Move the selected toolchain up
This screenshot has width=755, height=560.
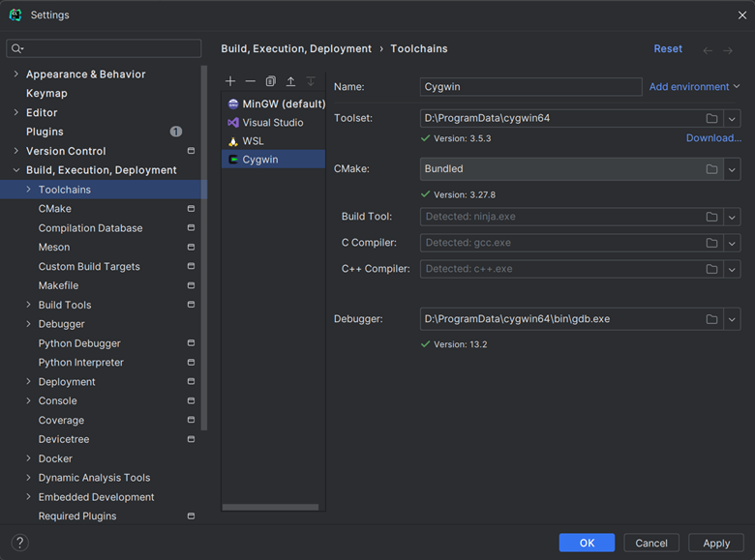tap(290, 81)
